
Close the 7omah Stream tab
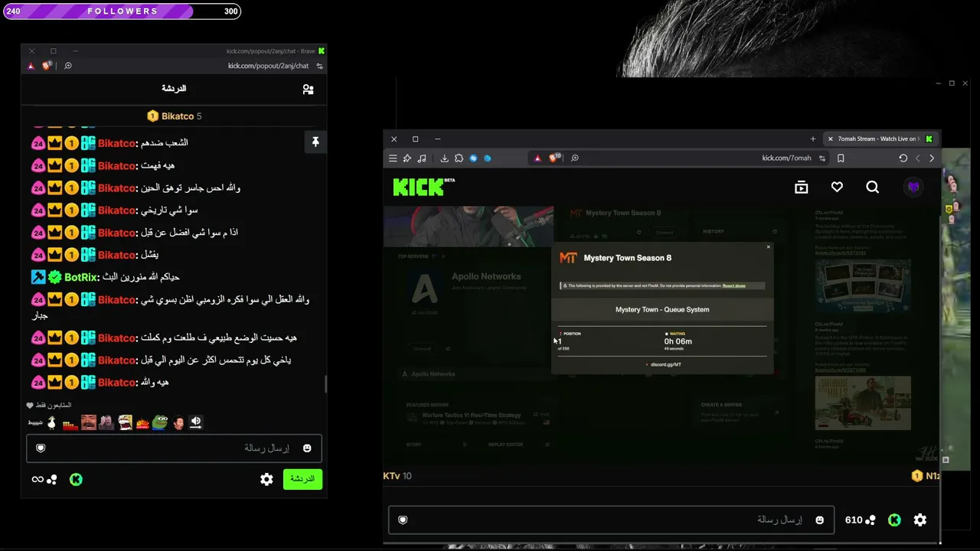coord(830,139)
